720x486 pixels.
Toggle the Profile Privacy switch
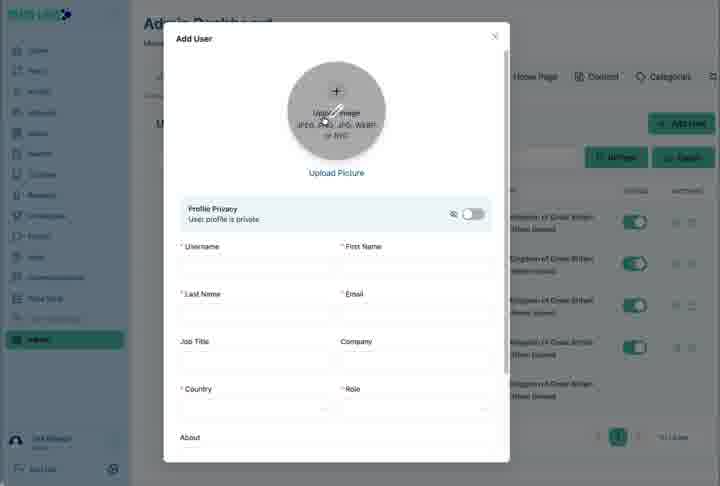473,214
